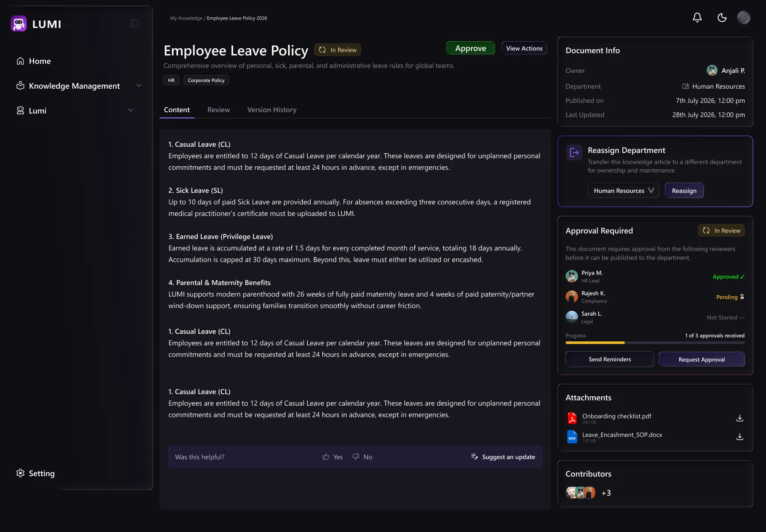The image size is (766, 532).
Task: Open the Human Resources department dropdown
Action: pos(624,190)
